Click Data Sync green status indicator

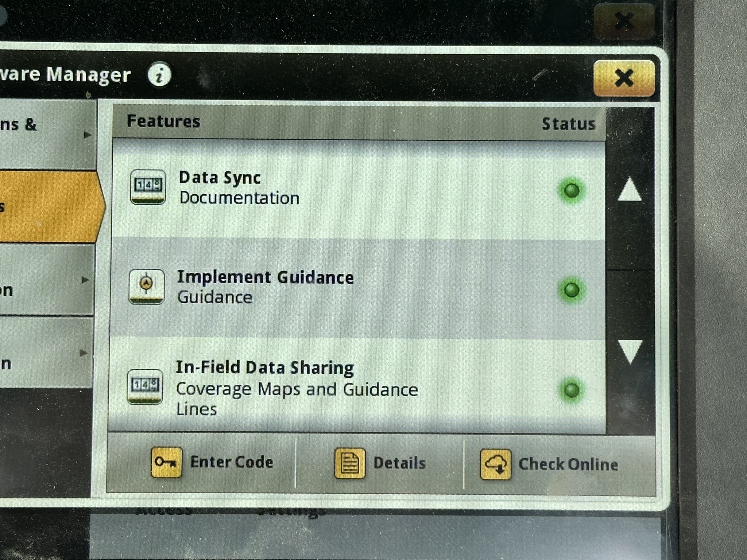572,190
